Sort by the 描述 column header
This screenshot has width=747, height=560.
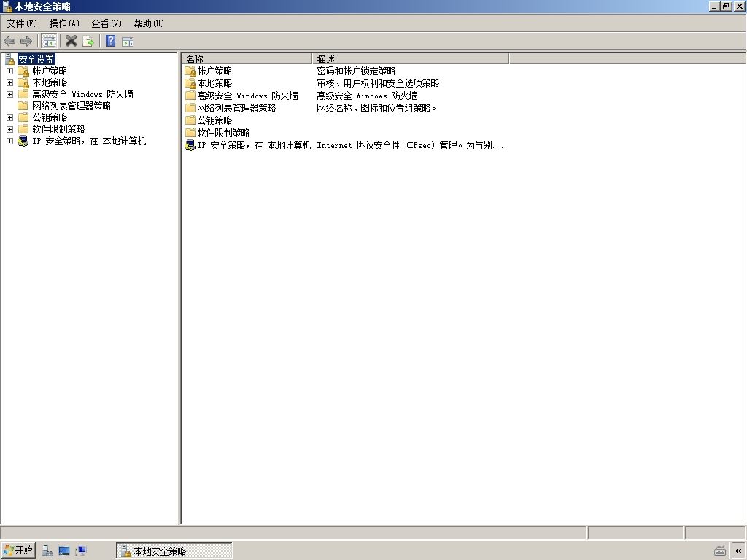click(x=411, y=58)
